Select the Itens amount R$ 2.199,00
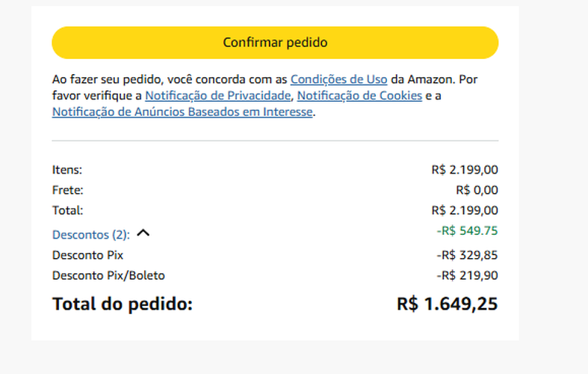This screenshot has width=588, height=374. click(x=465, y=170)
